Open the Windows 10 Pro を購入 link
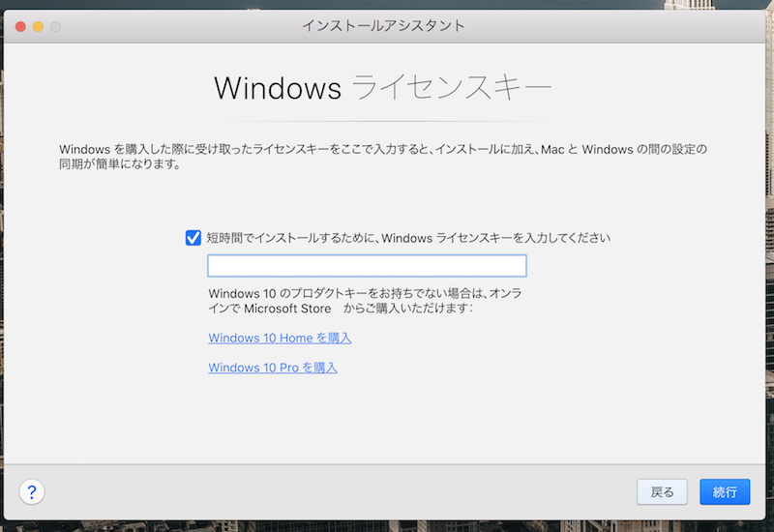The image size is (774, 532). coord(273,368)
